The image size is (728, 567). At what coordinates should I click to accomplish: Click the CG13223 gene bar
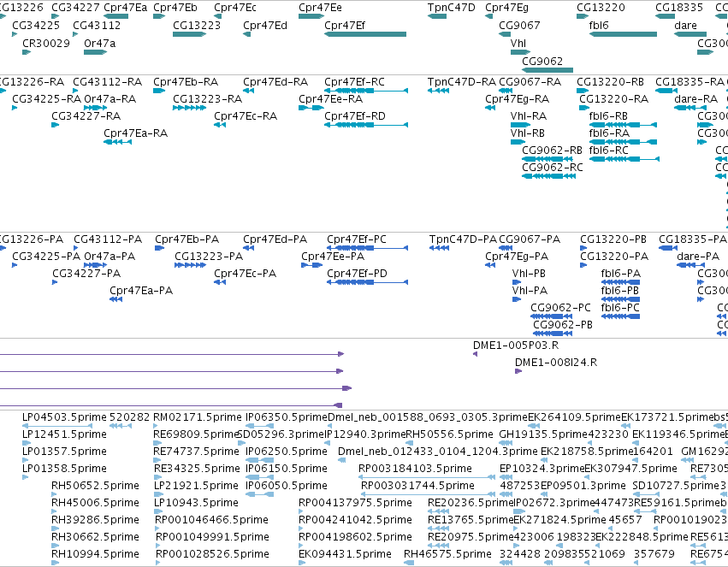click(x=189, y=34)
